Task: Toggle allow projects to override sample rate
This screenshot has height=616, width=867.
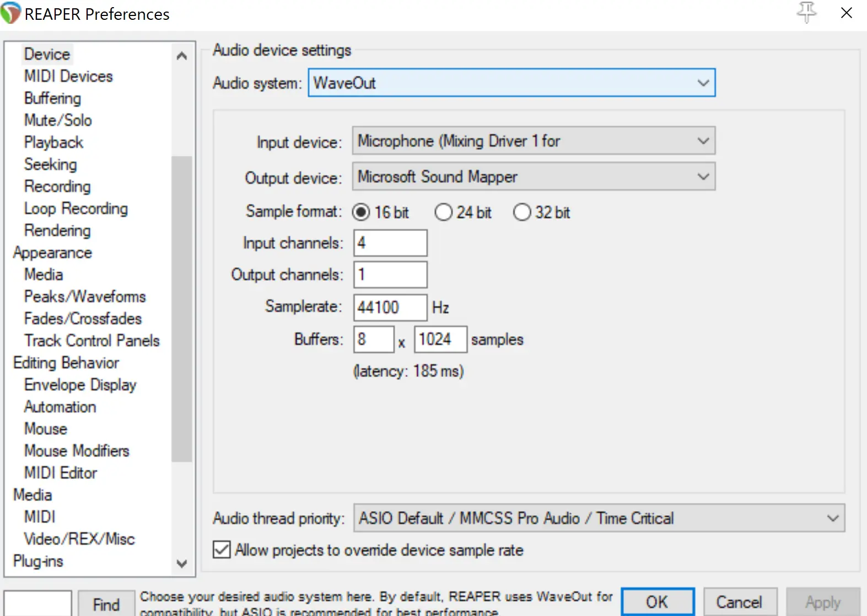Action: (222, 549)
